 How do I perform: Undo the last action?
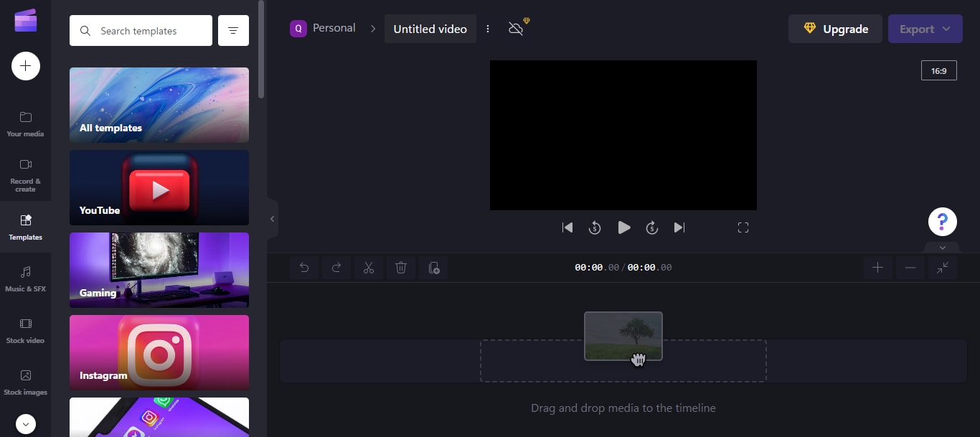[304, 268]
